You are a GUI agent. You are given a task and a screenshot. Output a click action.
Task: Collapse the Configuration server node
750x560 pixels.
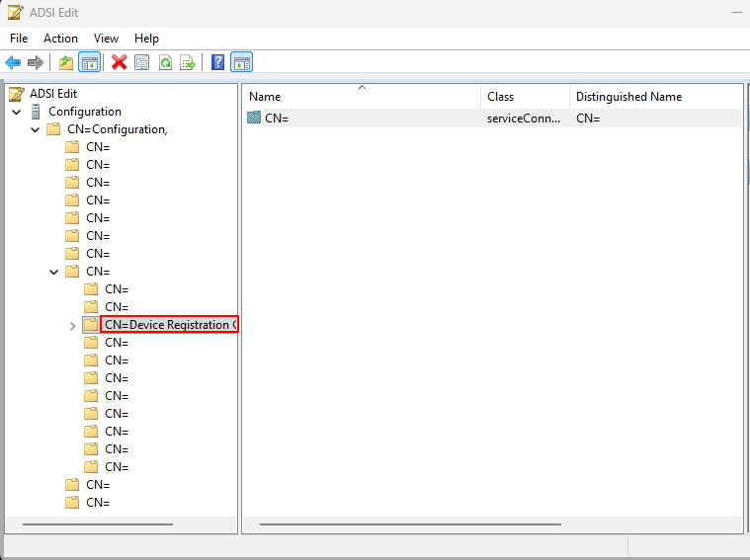click(17, 112)
